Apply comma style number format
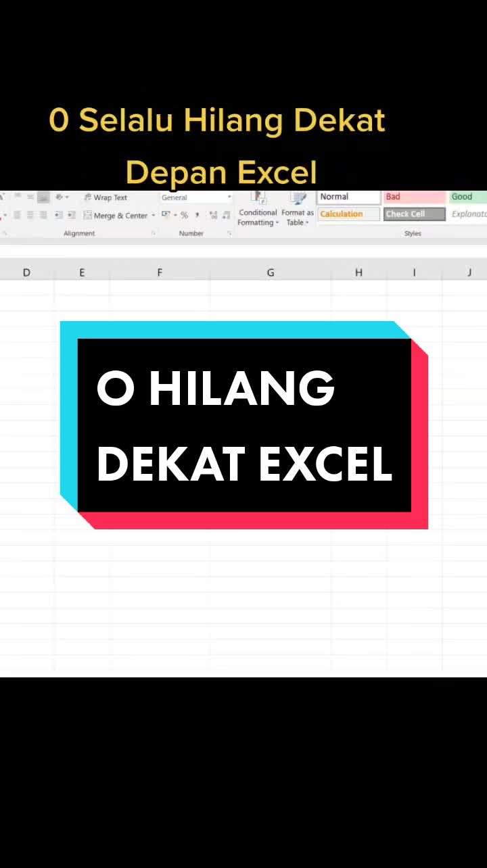 click(197, 215)
